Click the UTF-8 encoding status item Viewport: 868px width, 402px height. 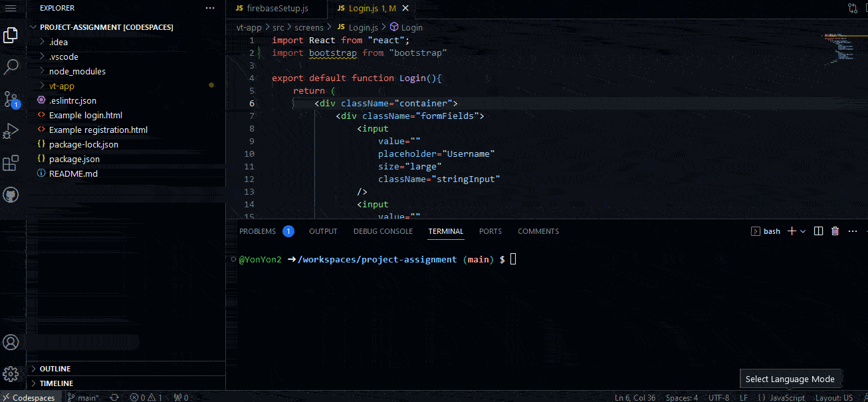tap(718, 397)
